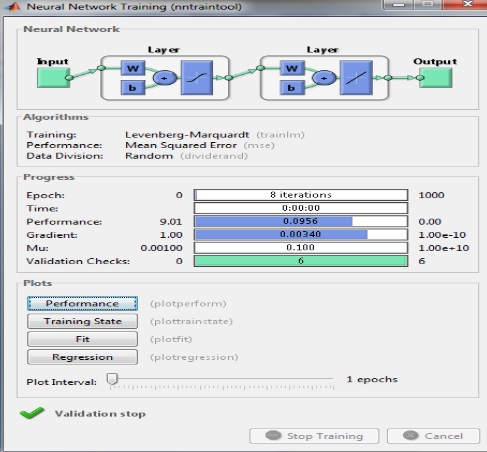Open the Regression plot
This screenshot has width=487, height=452.
coord(82,357)
